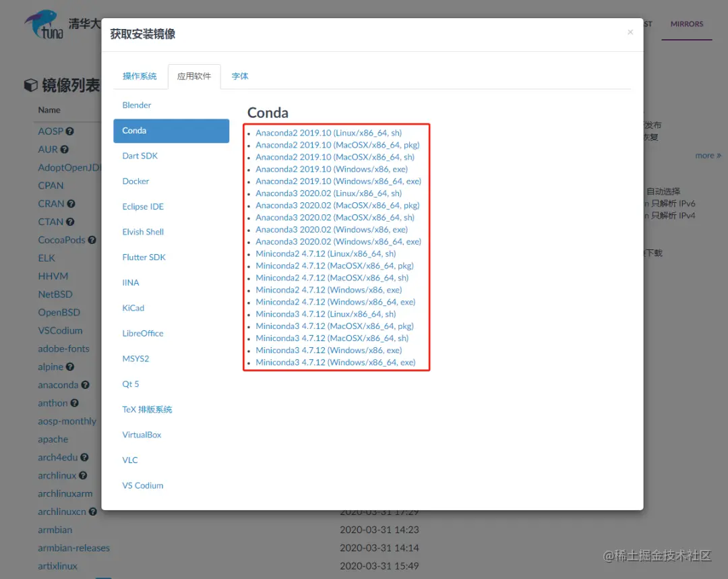Screen dimensions: 728x579
Task: Download Miniconda2 4.7.12 MacOSX x86_64 sh
Action: 332,278
